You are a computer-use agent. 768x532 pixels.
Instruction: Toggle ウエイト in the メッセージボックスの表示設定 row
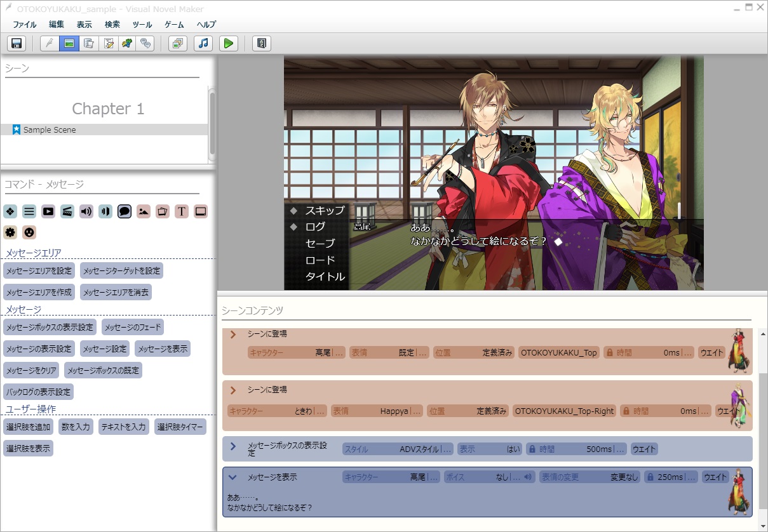coord(644,449)
